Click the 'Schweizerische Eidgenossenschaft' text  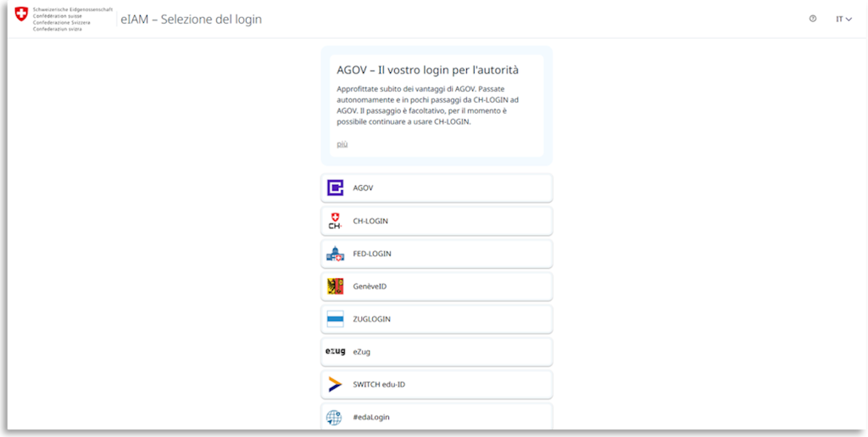click(73, 10)
